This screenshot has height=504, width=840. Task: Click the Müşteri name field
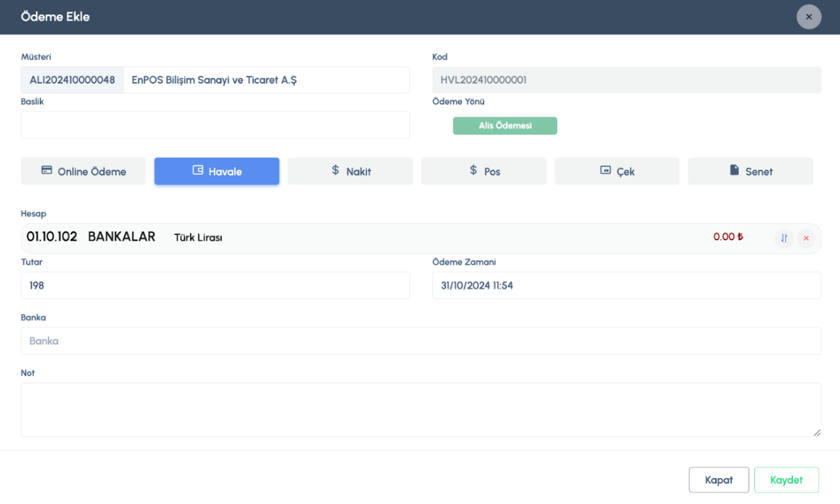267,80
